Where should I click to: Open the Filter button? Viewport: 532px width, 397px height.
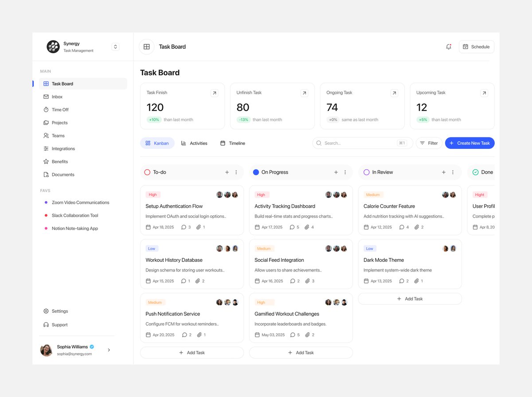coord(429,143)
